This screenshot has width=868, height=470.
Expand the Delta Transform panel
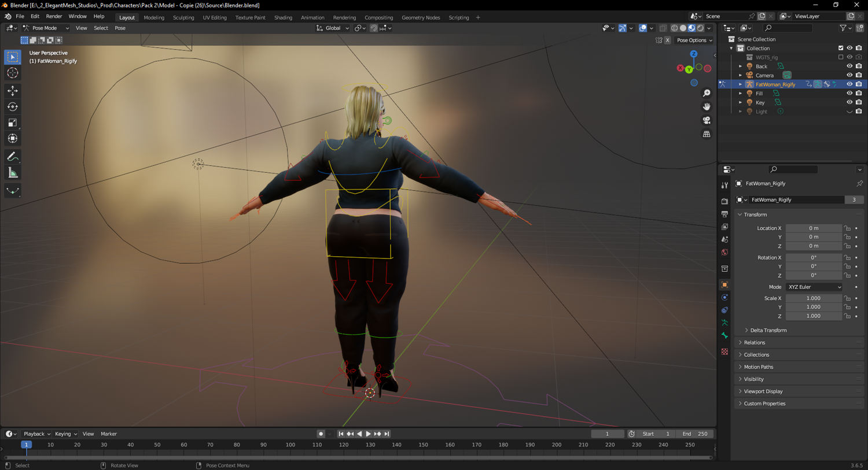point(768,330)
